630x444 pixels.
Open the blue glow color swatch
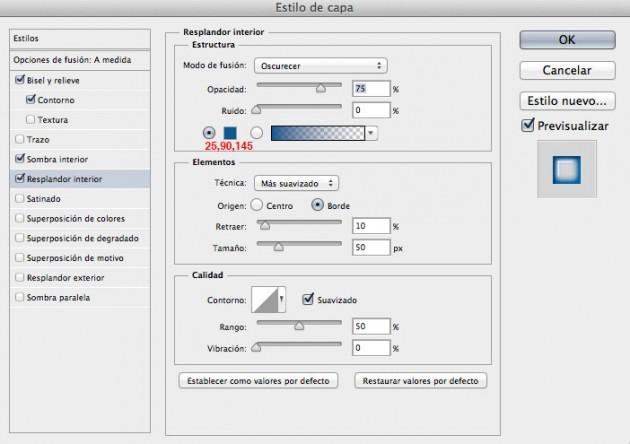coord(230,133)
